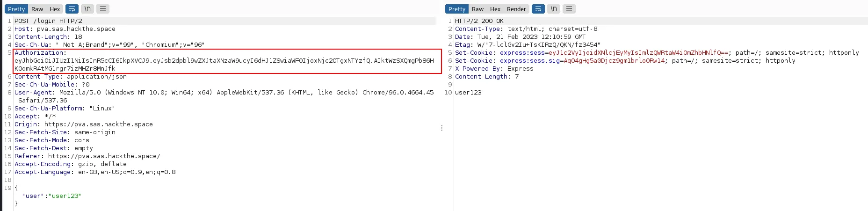Toggle word wrap in the request pane

point(72,9)
